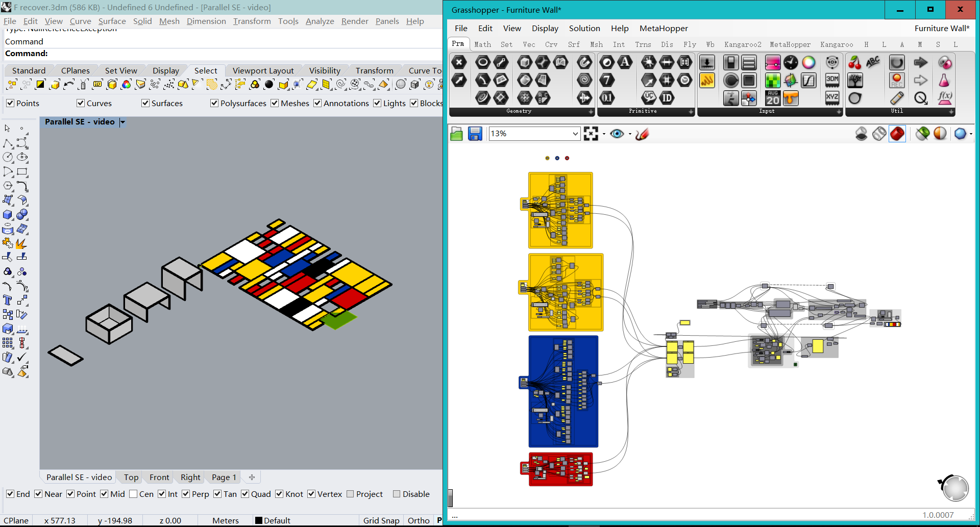980x527 pixels.
Task: Click the Zoom Extents icon in Grasshopper toolbar
Action: [x=591, y=134]
